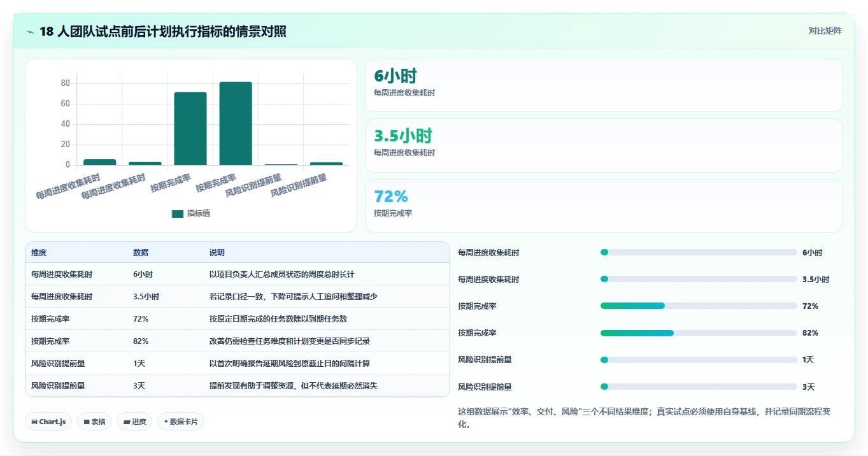Click the tallest bar in the chart
This screenshot has height=456, width=868.
coord(236,124)
